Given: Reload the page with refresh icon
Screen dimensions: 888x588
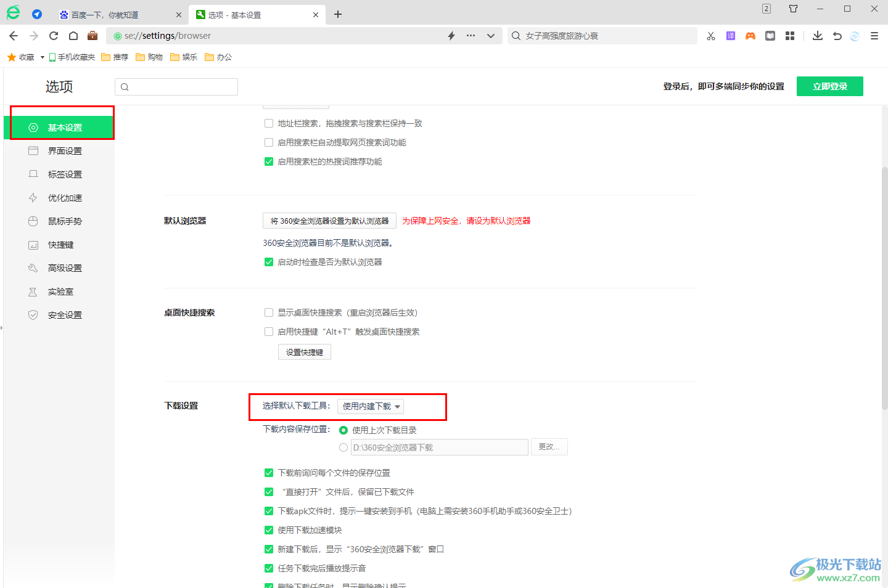Looking at the screenshot, I should click(x=54, y=36).
